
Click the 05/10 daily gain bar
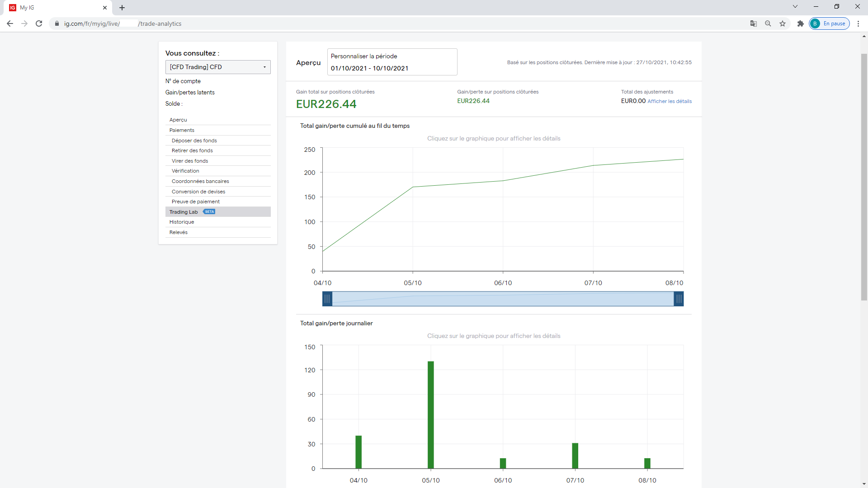coord(431,414)
